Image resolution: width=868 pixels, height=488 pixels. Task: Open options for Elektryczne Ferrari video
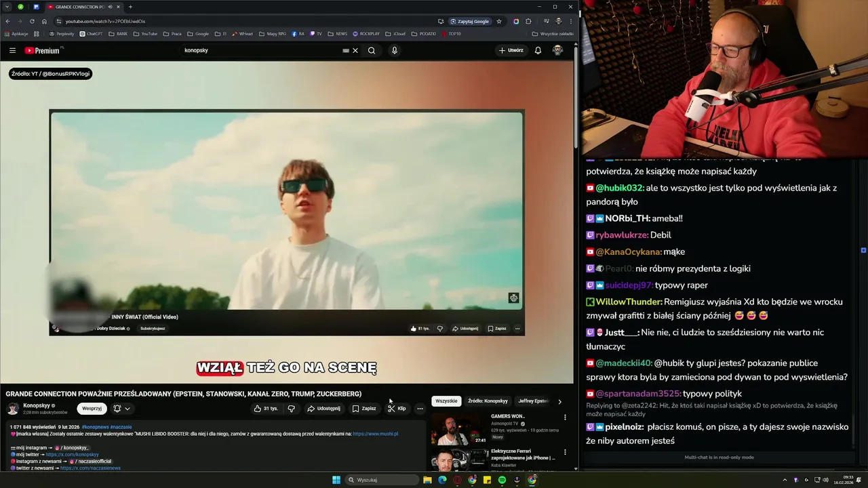pos(565,452)
